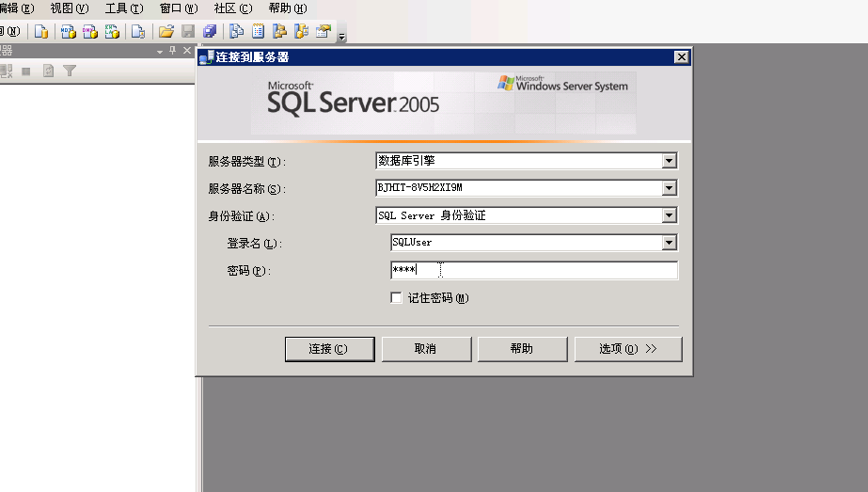Click the 取消 button
Screen dimensions: 868x492
coord(426,349)
